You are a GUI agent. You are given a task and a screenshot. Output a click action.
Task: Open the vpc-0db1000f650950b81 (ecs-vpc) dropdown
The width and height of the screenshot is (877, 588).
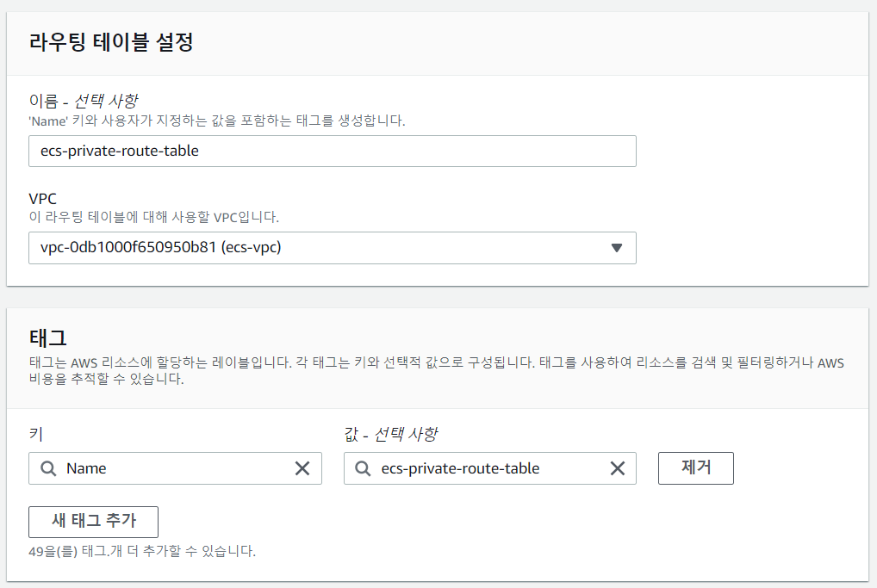point(333,248)
